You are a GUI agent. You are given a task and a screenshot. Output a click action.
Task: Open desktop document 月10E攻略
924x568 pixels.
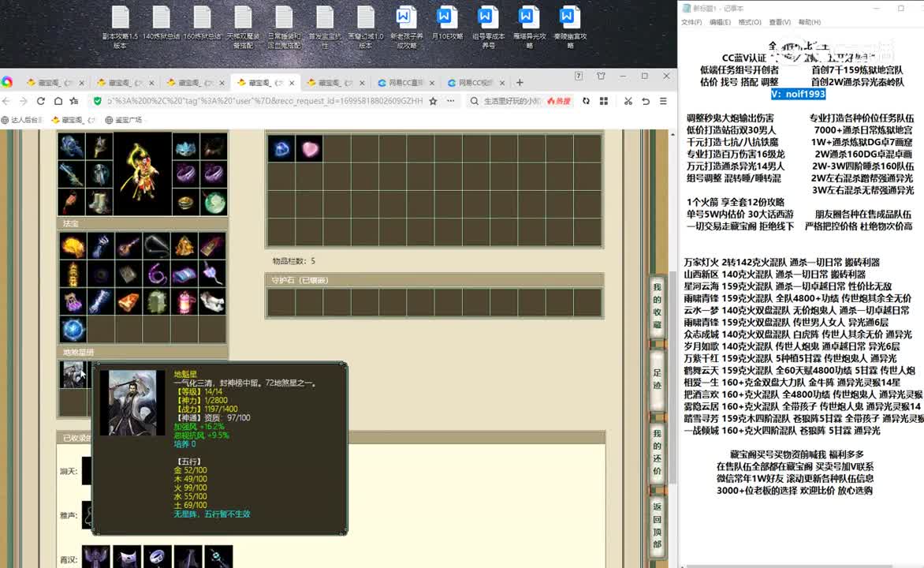(447, 24)
